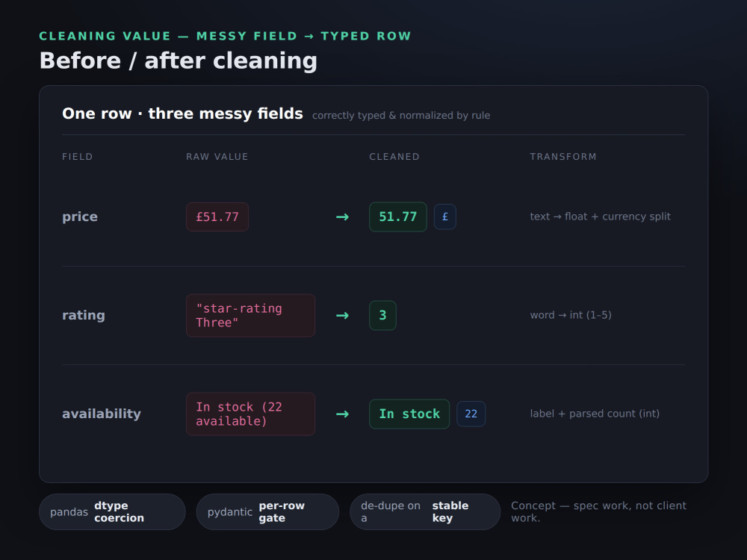747x560 pixels.
Task: Open the de-dupe on a stable key pill
Action: 425,512
